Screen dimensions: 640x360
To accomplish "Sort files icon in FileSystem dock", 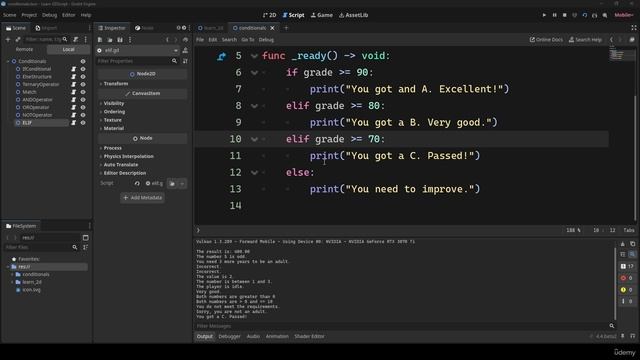I will (85, 247).
